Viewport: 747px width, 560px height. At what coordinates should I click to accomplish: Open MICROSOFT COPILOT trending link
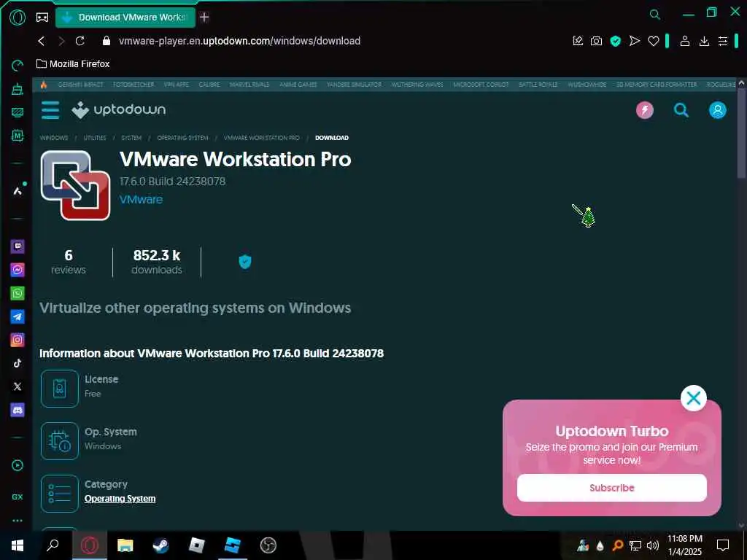[481, 85]
